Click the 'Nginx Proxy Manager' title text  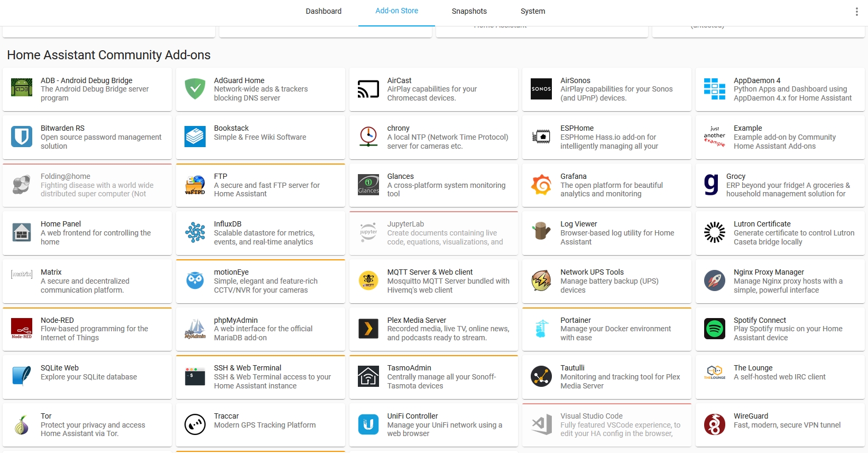click(769, 272)
